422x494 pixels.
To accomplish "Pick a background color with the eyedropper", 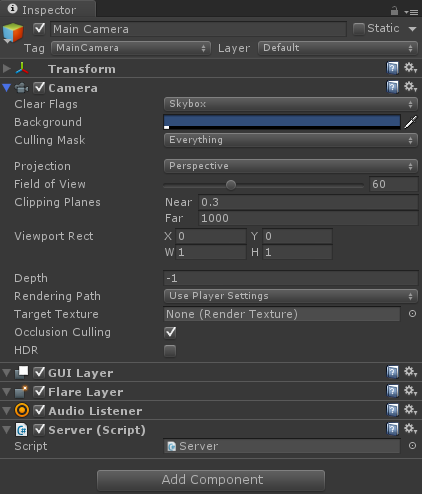I will (411, 122).
